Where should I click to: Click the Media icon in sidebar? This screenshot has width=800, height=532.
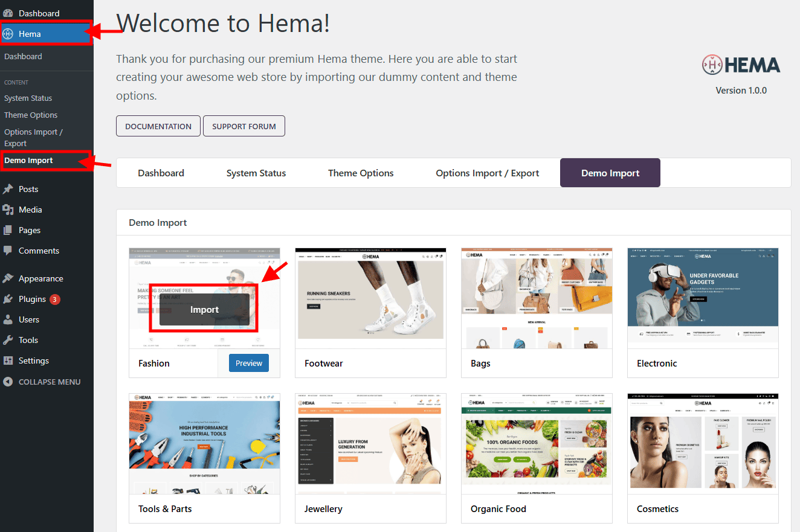point(8,210)
